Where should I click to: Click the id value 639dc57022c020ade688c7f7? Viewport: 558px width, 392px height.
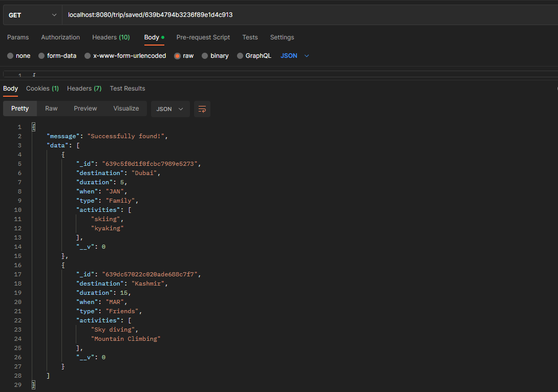(150, 275)
